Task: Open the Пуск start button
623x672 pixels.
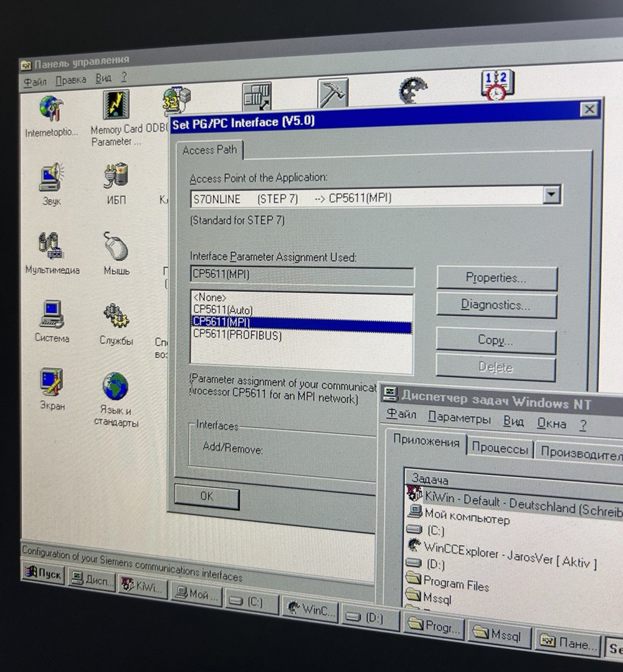Action: (x=43, y=572)
